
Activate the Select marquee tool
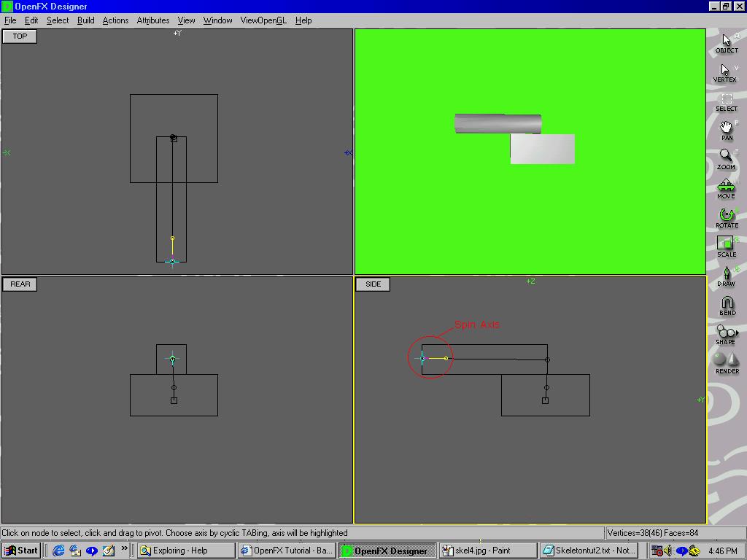[x=726, y=101]
